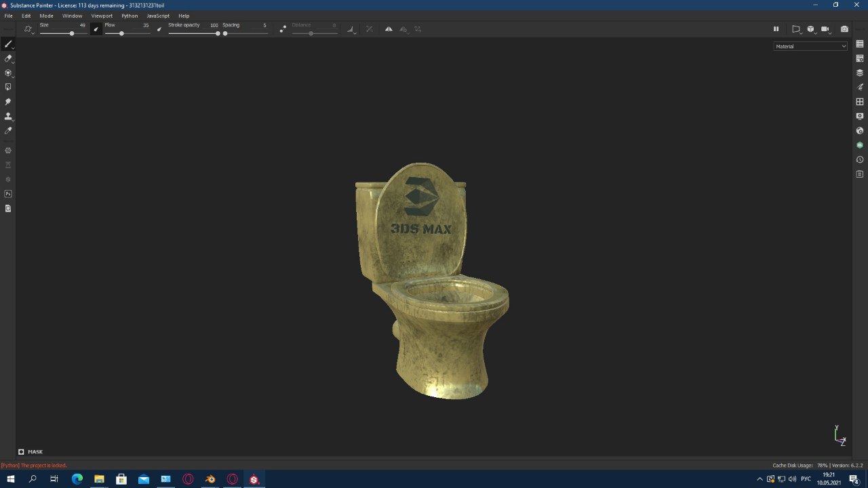Viewport: 868px width, 488px height.
Task: Open the Shelf grid panel icon
Action: tap(860, 102)
